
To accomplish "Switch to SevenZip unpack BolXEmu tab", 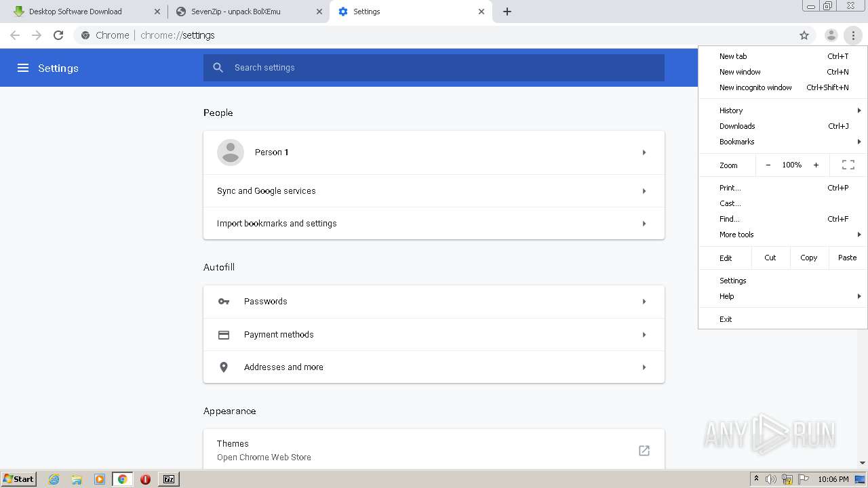I will 248,12.
